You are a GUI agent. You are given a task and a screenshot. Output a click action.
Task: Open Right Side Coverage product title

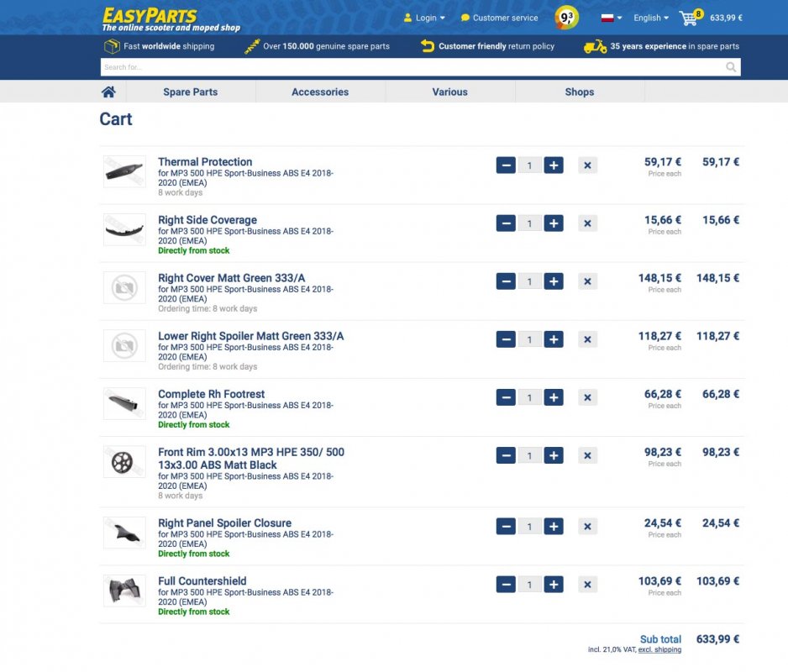pos(207,219)
